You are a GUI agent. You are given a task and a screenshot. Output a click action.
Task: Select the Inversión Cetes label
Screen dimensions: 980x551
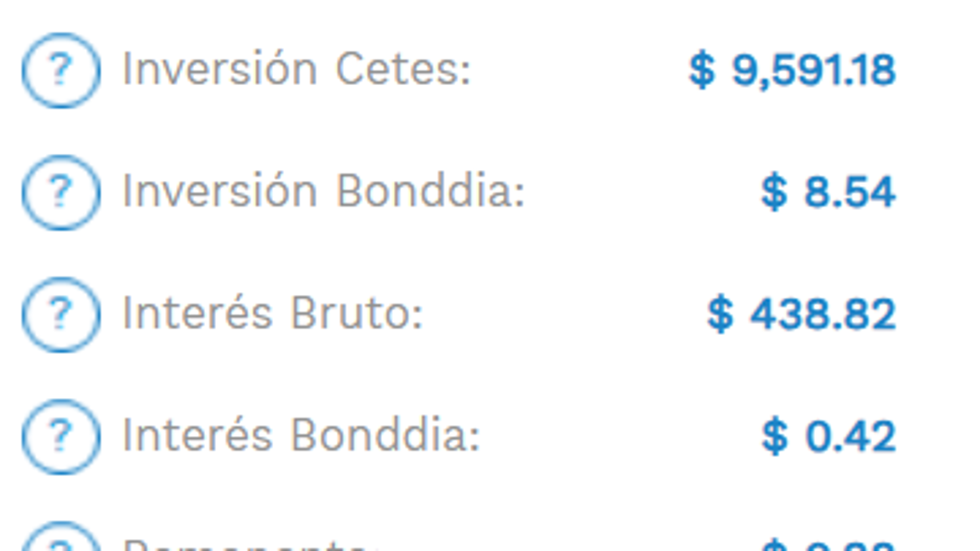296,70
